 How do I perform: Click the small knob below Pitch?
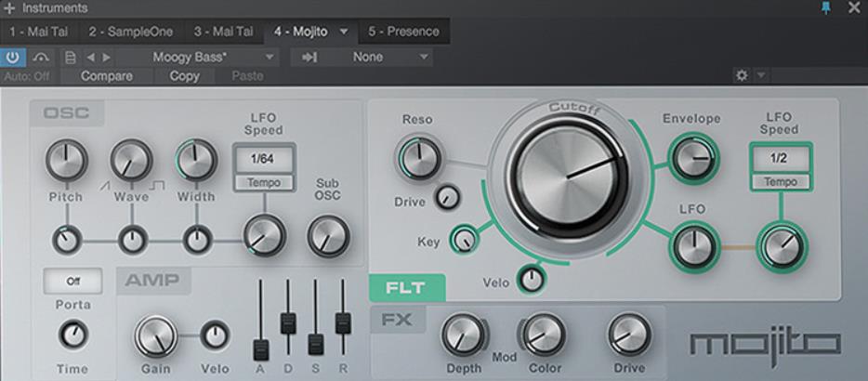click(67, 241)
